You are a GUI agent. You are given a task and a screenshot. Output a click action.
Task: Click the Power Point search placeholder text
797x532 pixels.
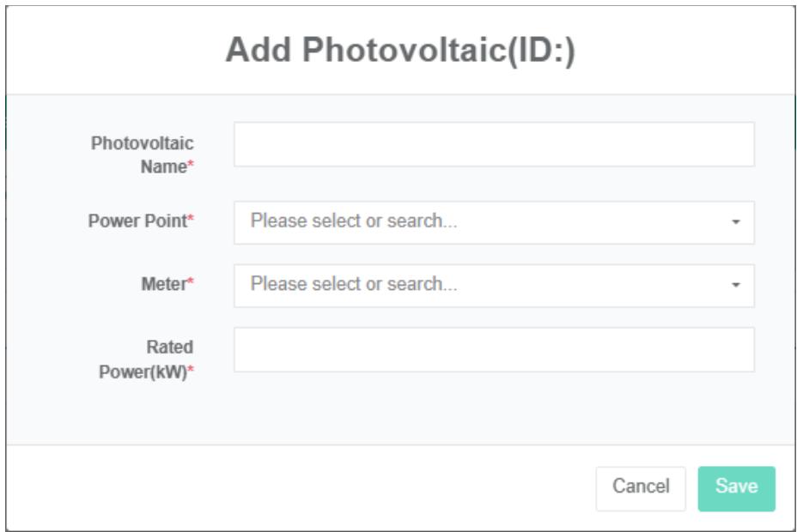coord(354,221)
